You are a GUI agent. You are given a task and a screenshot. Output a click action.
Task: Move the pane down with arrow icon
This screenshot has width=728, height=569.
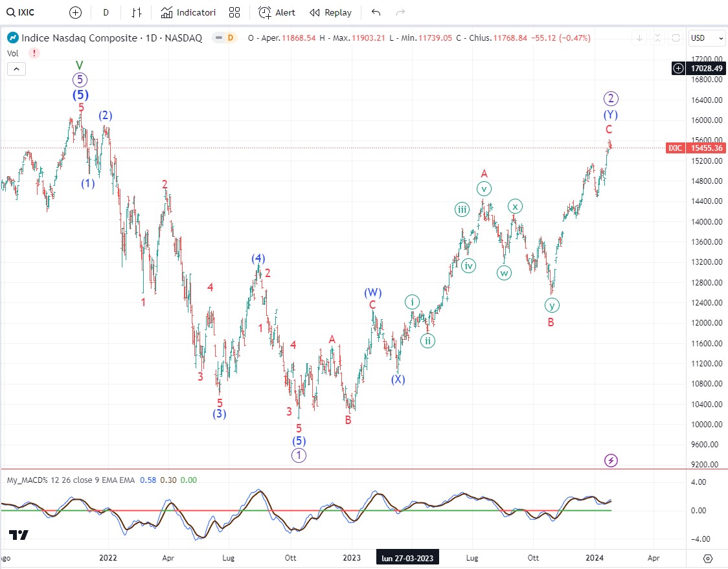639,38
